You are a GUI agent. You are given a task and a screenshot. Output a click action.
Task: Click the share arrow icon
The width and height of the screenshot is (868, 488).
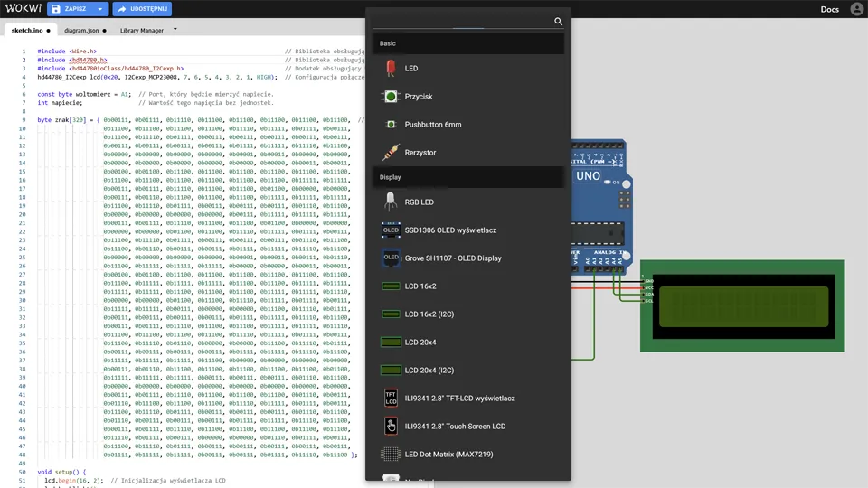122,9
